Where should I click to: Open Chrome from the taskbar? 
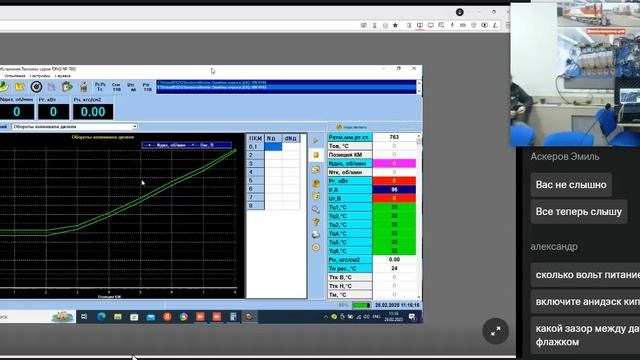[184, 317]
